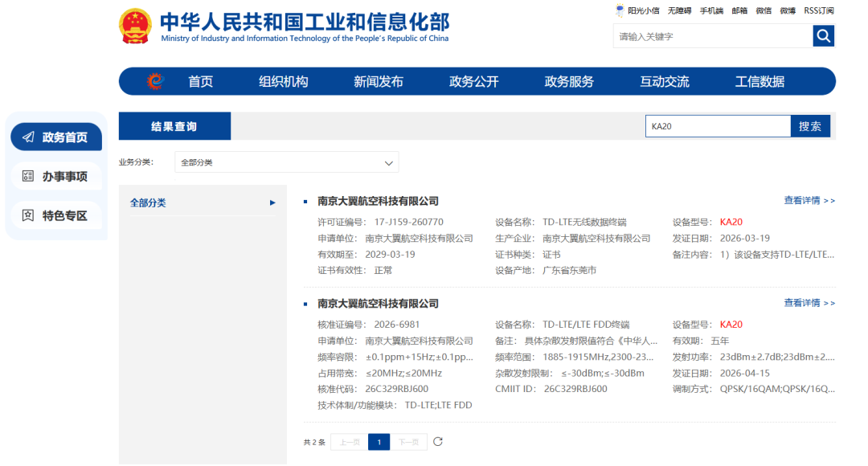The height and width of the screenshot is (466, 868).
Task: Click the bandwidth value ≤20MHz;≤20MHz
Action: pos(403,373)
